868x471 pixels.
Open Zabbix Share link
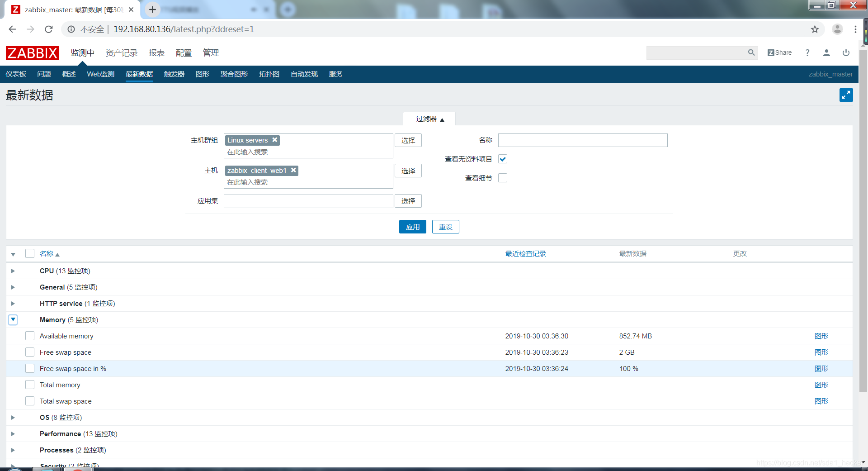click(779, 53)
